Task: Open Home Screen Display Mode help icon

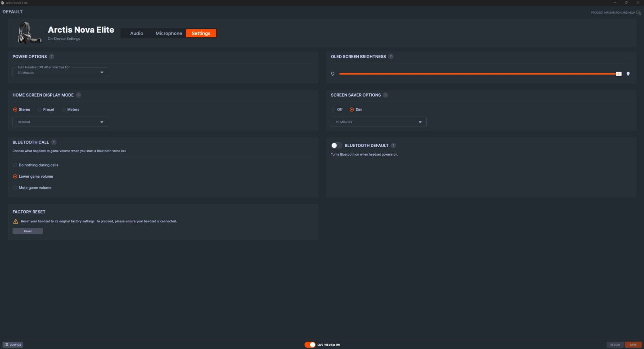Action: click(78, 95)
